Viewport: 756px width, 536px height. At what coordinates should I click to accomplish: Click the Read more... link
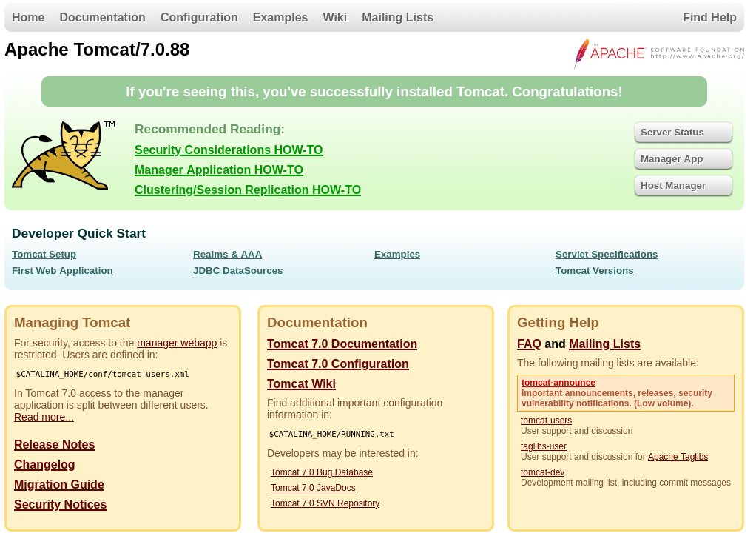pyautogui.click(x=44, y=417)
